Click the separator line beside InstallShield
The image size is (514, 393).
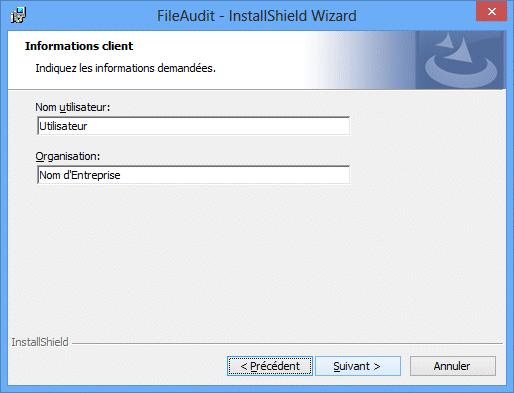(287, 343)
